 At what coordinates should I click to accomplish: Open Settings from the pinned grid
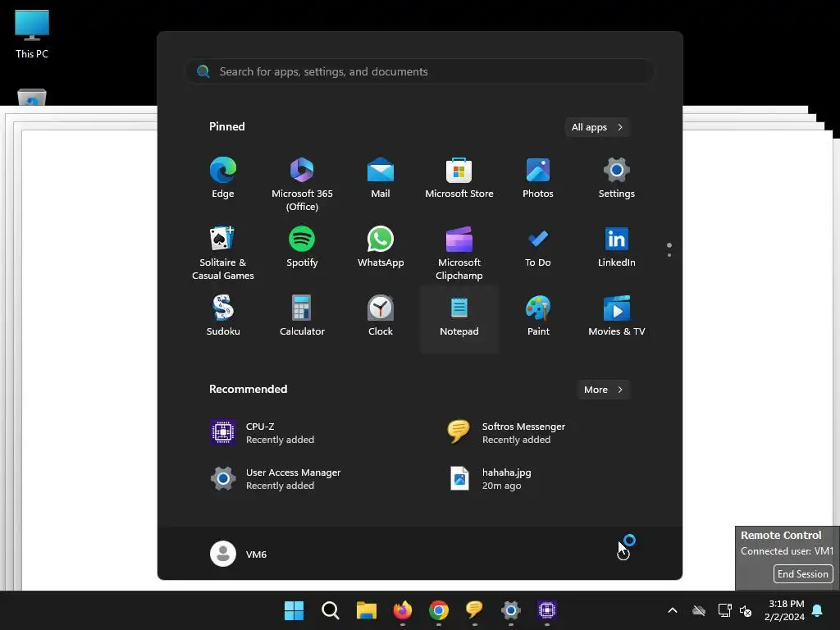[617, 178]
